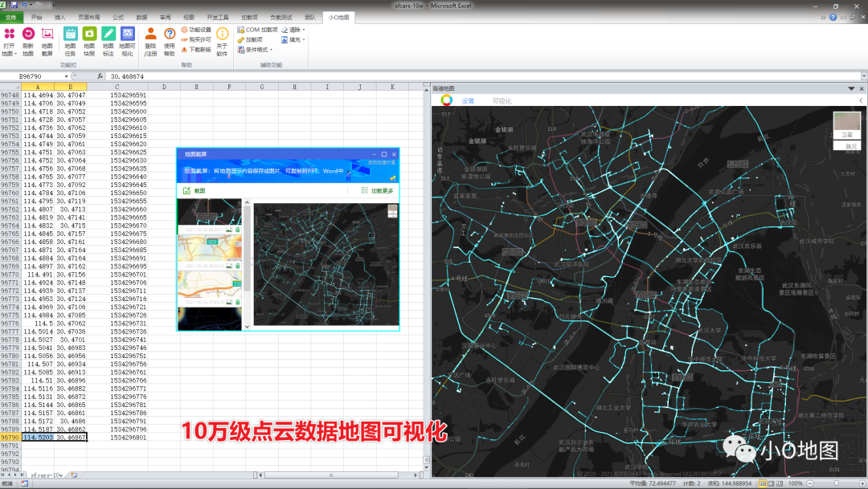Switch to the 开始 Home tab
Screen dimensions: 868x489
[x=36, y=18]
